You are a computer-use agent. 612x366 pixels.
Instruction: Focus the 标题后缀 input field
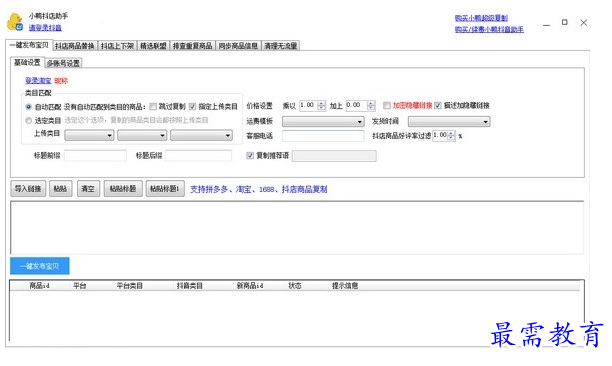(198, 156)
